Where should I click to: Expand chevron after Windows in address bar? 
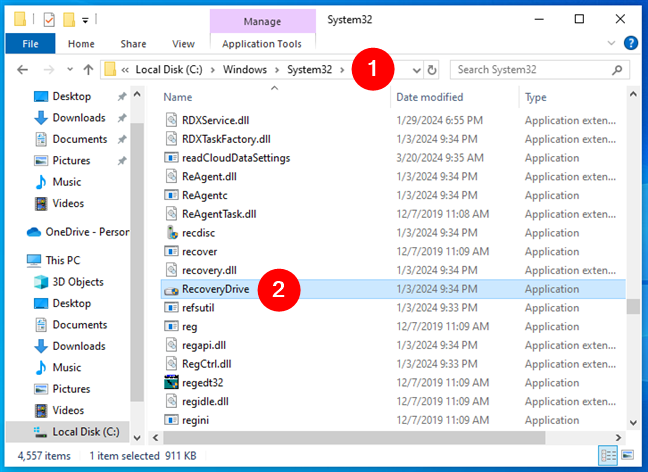[x=277, y=70]
